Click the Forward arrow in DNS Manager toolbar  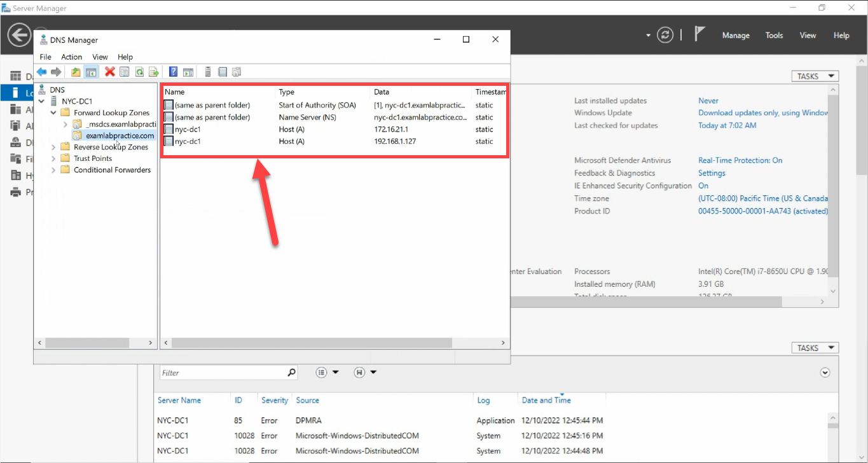(x=56, y=72)
